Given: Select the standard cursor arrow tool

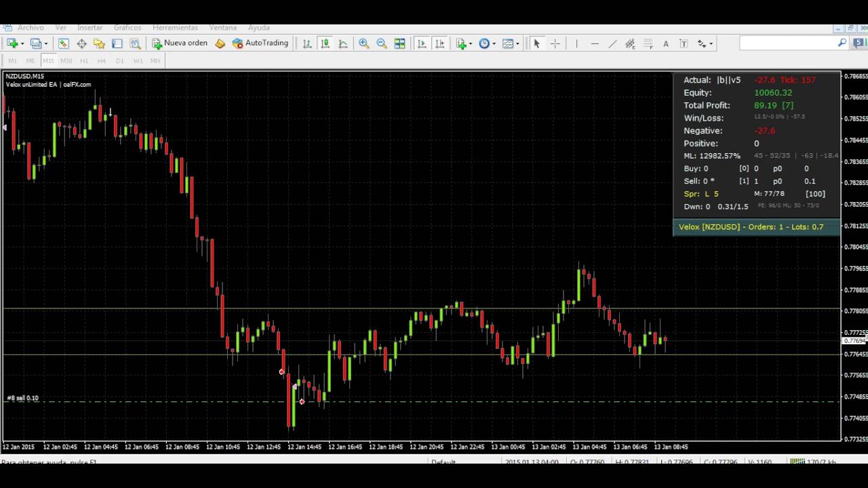Looking at the screenshot, I should (536, 43).
